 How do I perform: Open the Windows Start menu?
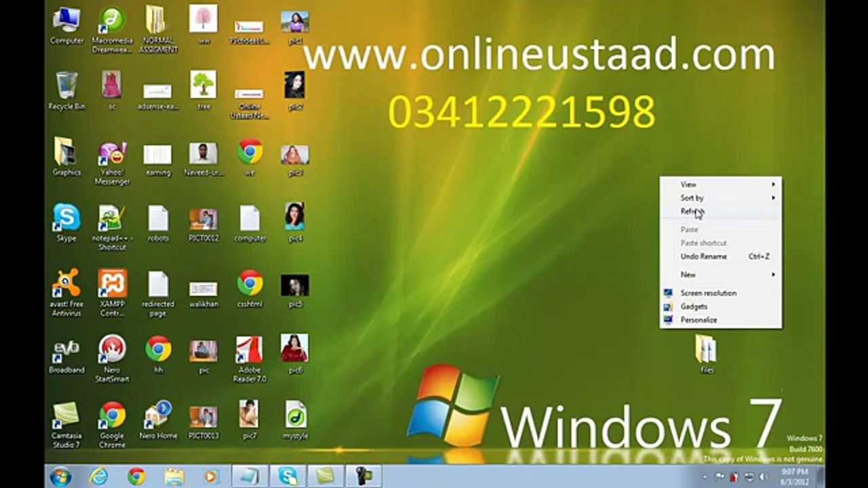pyautogui.click(x=60, y=476)
